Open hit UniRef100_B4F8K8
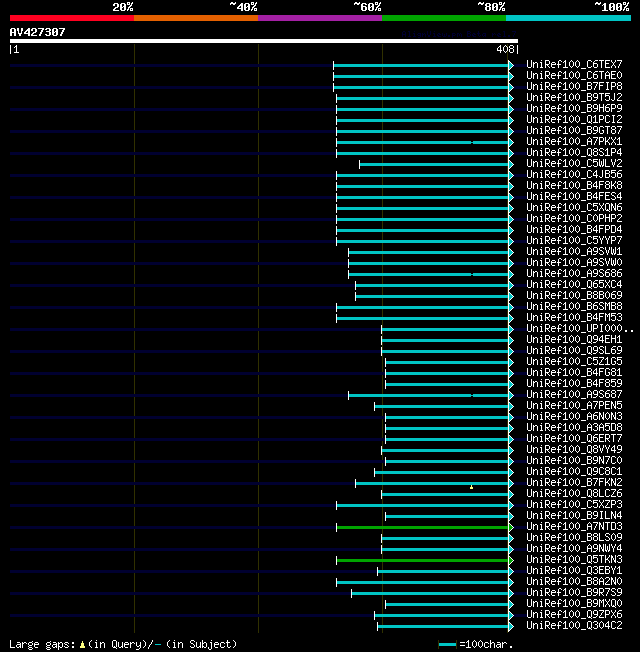Image resolution: width=640 pixels, height=652 pixels. [574, 185]
